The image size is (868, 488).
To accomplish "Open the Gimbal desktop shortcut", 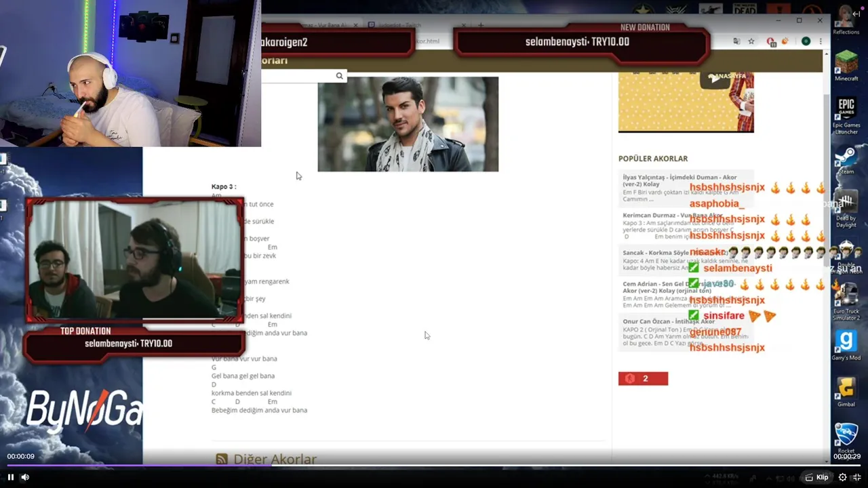I will [846, 392].
